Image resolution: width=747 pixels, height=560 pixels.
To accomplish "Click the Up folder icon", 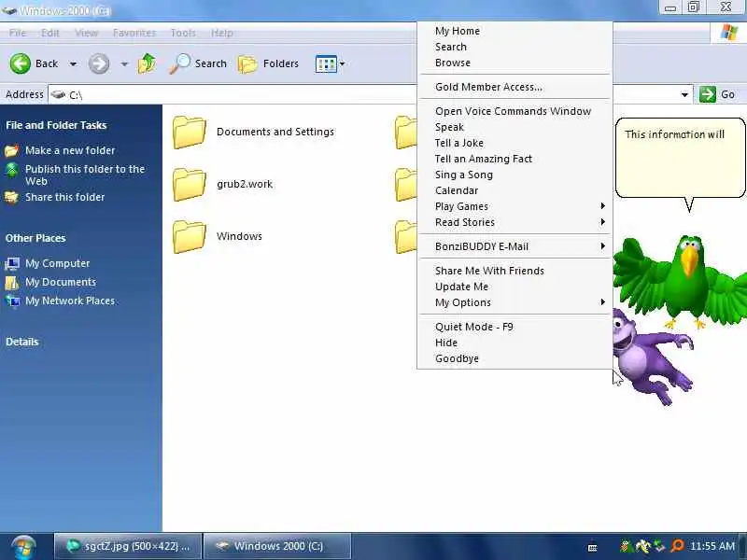I will tap(147, 63).
